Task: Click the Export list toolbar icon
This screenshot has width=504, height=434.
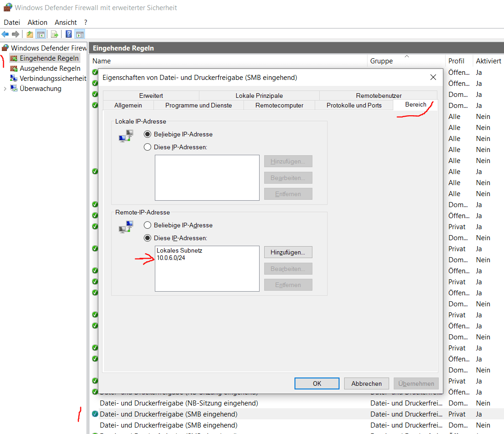Action: [55, 34]
